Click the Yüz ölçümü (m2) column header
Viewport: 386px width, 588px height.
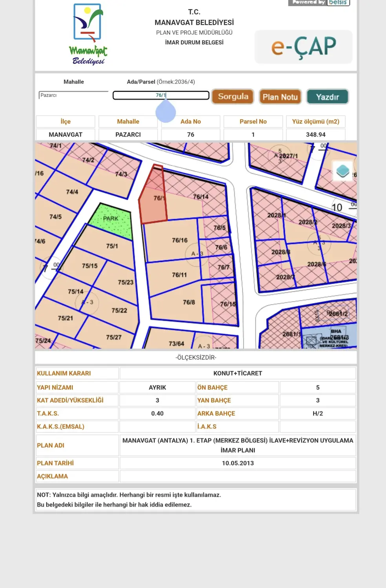coord(316,122)
